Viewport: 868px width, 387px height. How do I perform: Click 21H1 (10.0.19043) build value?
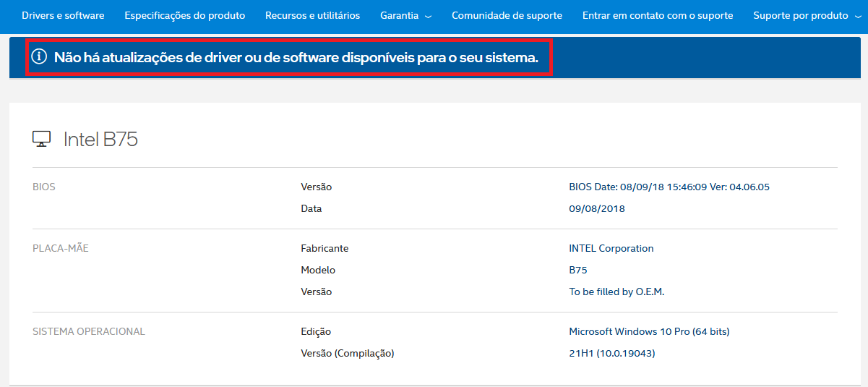[612, 353]
